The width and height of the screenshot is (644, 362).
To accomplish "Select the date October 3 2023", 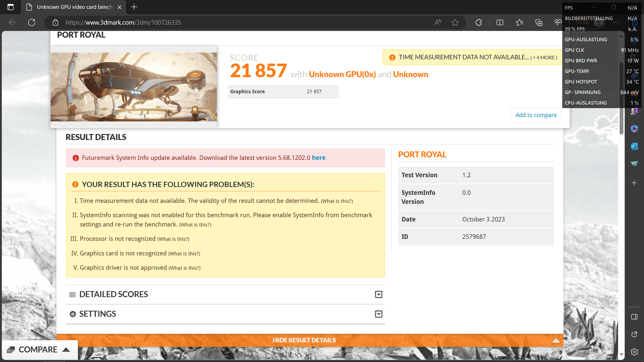I will pos(484,219).
